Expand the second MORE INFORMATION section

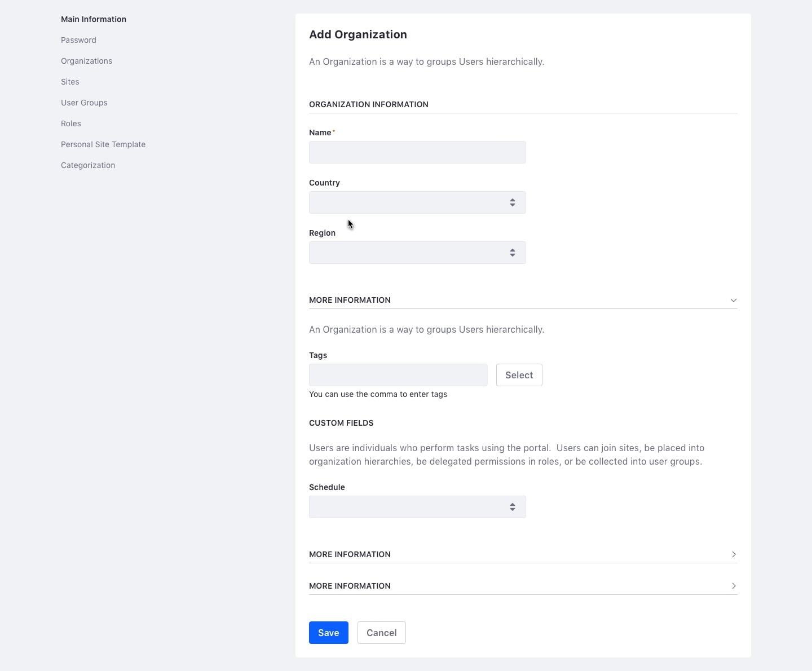point(732,554)
